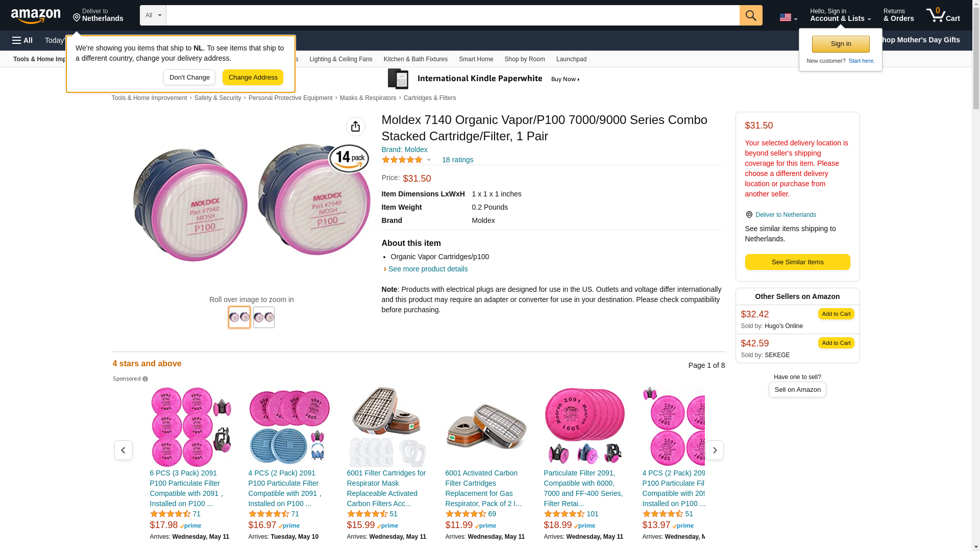This screenshot has width=980, height=551.
Task: Click inside the Amazon search field
Action: click(452, 15)
